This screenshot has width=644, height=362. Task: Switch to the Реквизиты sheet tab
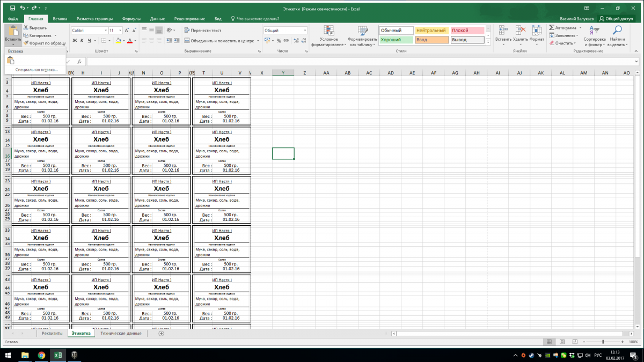(x=52, y=334)
